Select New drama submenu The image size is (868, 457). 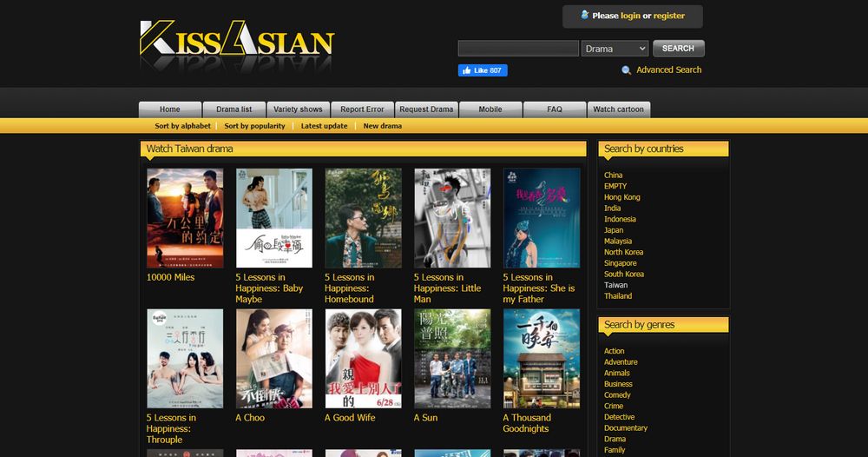pyautogui.click(x=383, y=126)
